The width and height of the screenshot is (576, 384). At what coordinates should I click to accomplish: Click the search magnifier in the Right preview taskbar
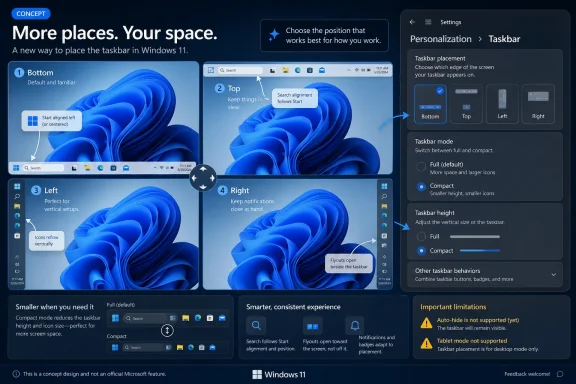pos(384,197)
